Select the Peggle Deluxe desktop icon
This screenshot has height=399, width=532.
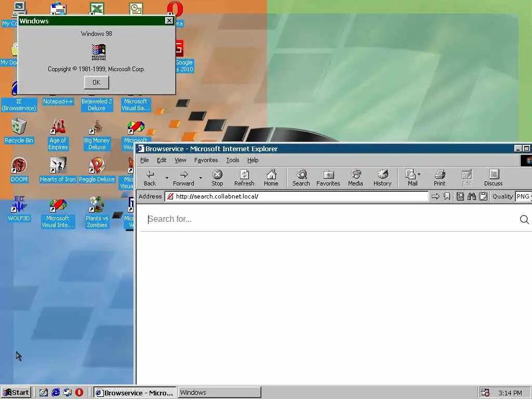coord(97,170)
